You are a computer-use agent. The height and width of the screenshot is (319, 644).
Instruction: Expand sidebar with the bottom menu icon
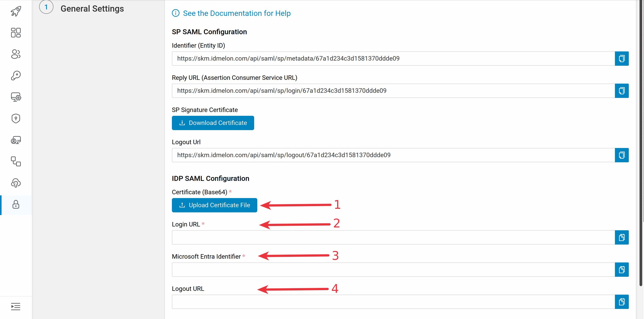click(16, 306)
